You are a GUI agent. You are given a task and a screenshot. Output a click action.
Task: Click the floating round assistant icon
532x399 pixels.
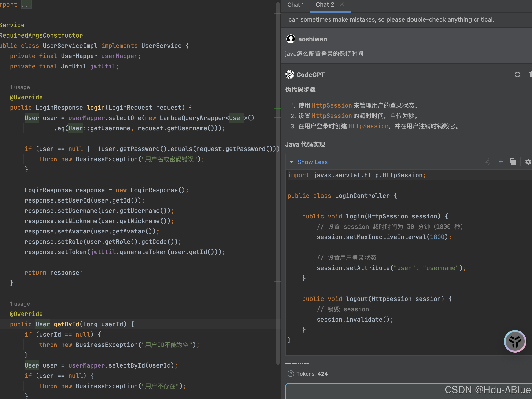[x=515, y=341]
